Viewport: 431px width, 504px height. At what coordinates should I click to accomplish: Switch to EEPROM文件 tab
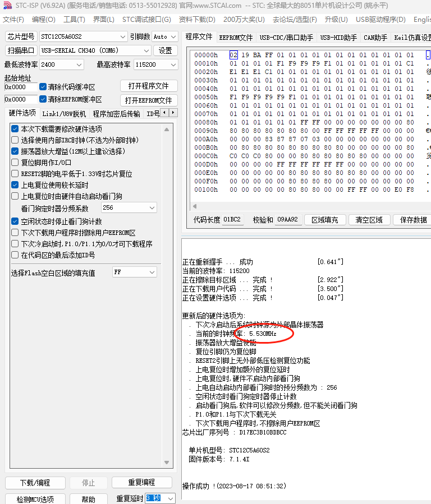[x=236, y=38]
